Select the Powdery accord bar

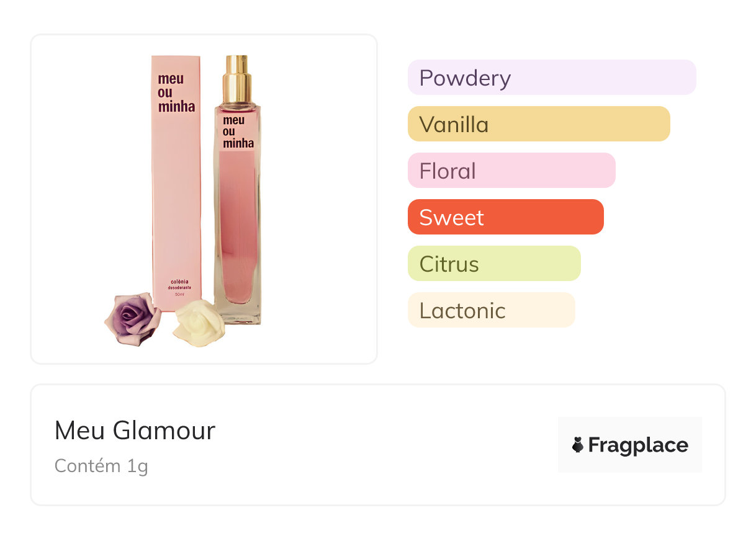pyautogui.click(x=551, y=78)
